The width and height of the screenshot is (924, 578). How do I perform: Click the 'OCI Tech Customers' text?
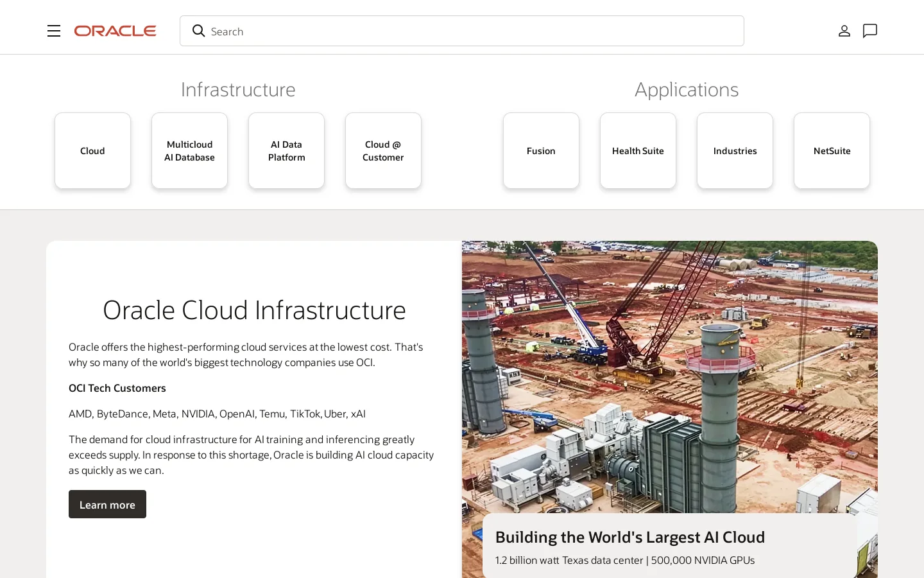[x=117, y=388]
